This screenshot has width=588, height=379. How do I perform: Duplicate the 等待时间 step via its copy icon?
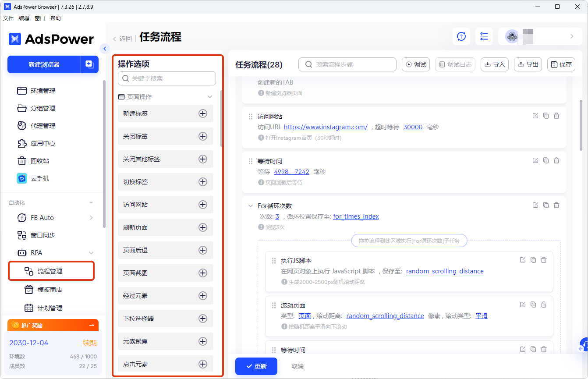pyautogui.click(x=545, y=160)
